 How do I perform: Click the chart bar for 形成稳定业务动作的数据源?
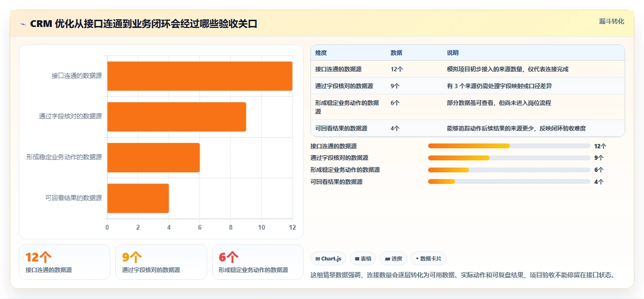(x=153, y=157)
